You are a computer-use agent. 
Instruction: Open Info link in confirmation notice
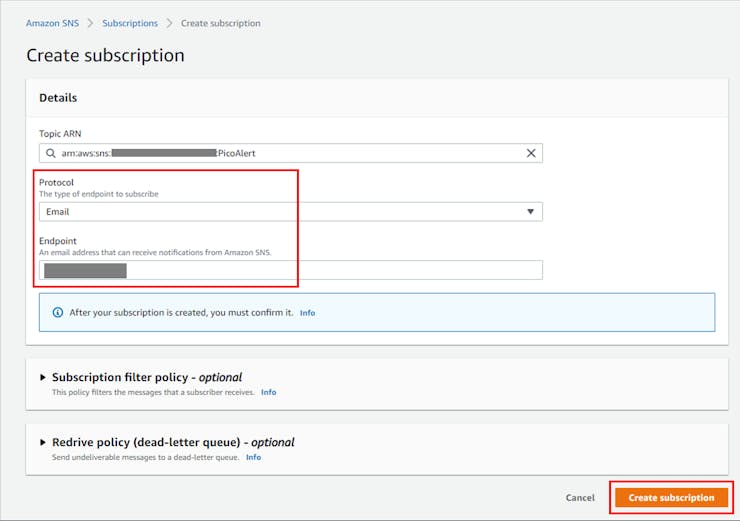307,313
